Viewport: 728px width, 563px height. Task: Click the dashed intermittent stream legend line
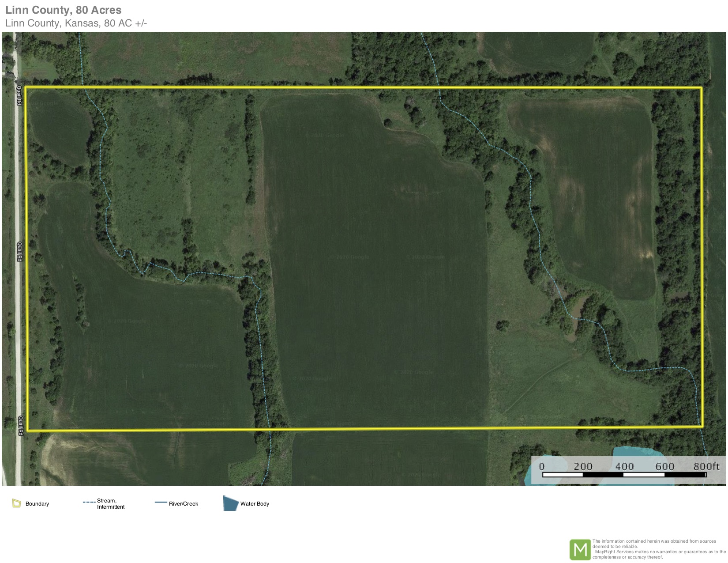[89, 503]
